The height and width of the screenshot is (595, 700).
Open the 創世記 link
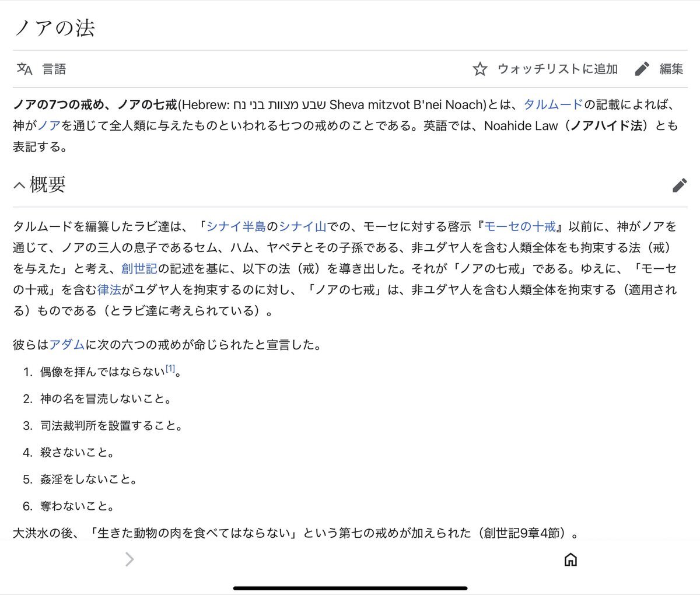coord(139,268)
